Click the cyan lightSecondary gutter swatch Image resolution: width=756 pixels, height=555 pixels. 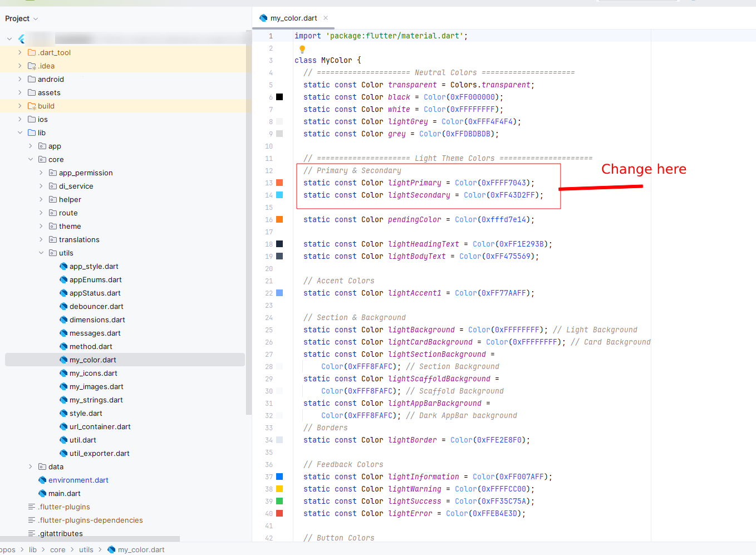(x=279, y=195)
